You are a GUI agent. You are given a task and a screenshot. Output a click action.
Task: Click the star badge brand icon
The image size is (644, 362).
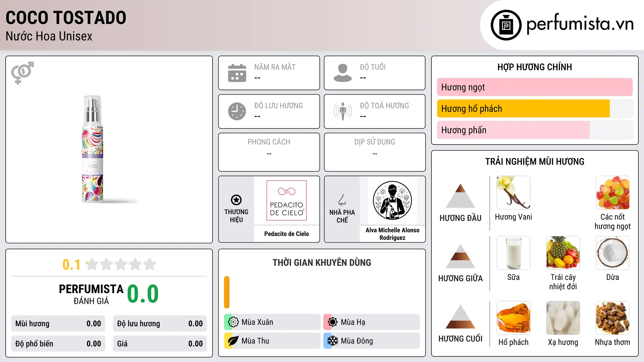coord(236,200)
